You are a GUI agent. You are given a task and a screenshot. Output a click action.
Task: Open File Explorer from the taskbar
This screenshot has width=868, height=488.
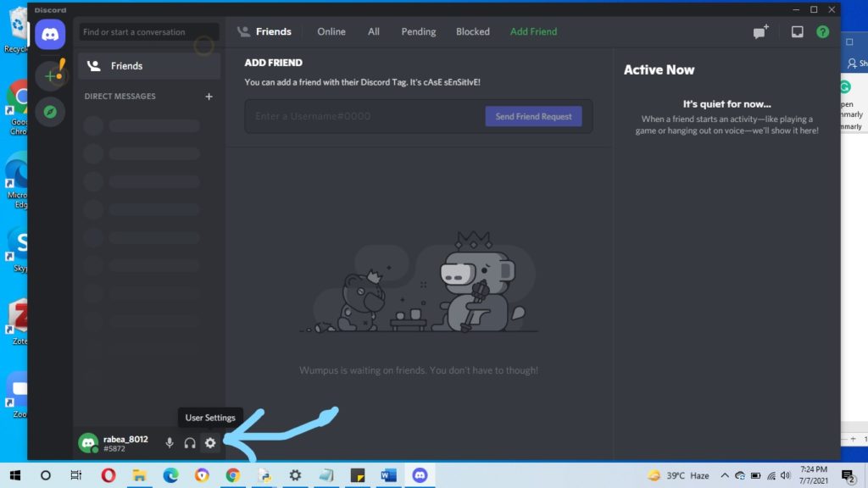point(140,475)
